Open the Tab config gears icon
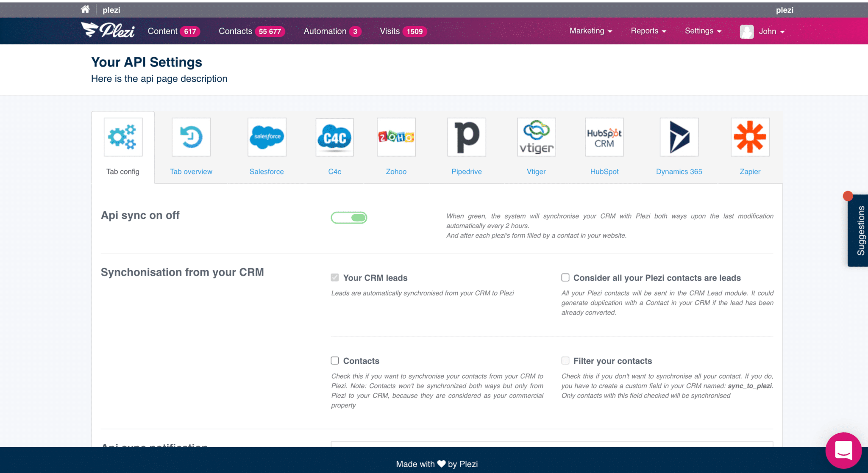Viewport: 868px width, 473px height. [x=123, y=137]
